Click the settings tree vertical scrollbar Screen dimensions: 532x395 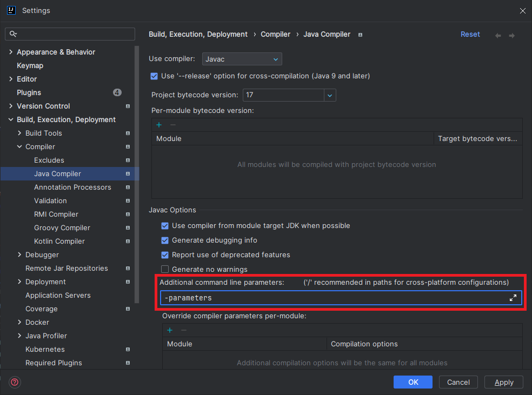(137, 175)
